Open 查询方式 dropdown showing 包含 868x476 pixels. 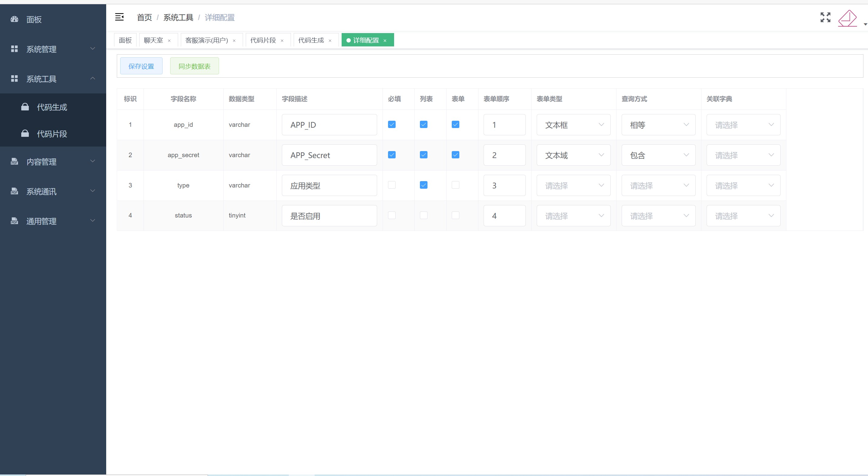[658, 155]
